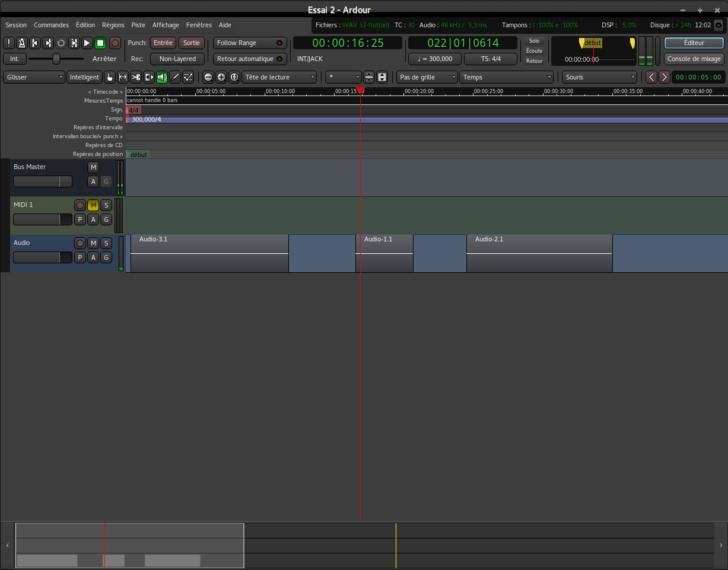Open the Régions menu
Image resolution: width=728 pixels, height=570 pixels.
point(113,25)
